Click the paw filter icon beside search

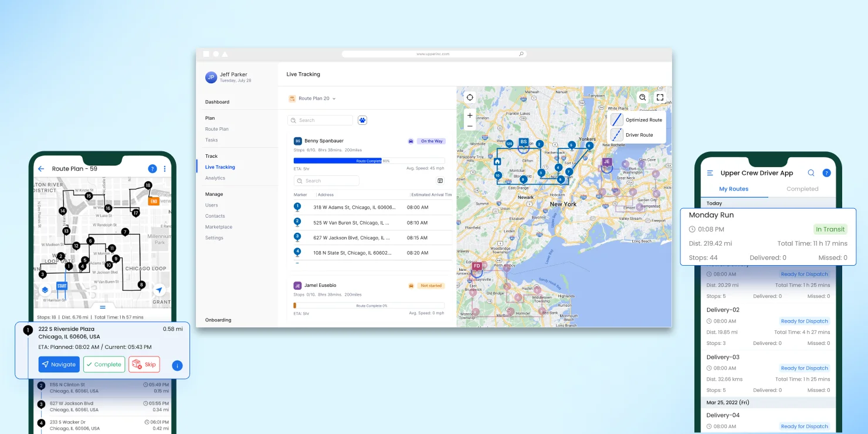(362, 120)
